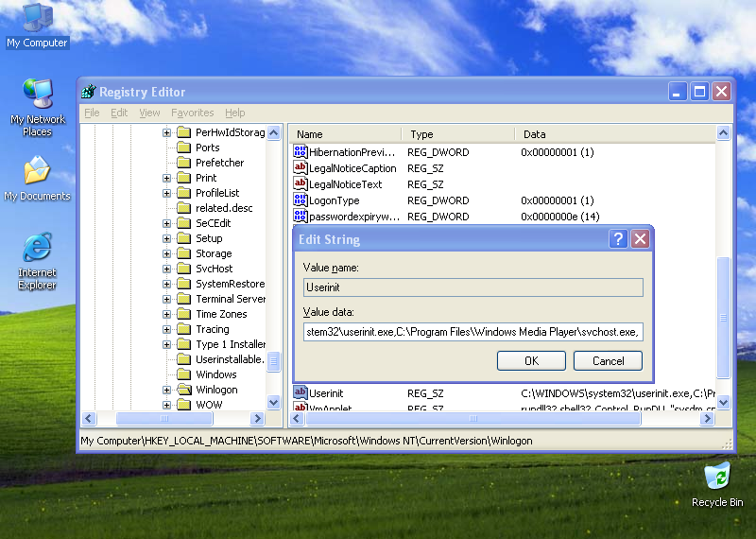The image size is (756, 539).
Task: Expand the Storage tree node
Action: [166, 253]
